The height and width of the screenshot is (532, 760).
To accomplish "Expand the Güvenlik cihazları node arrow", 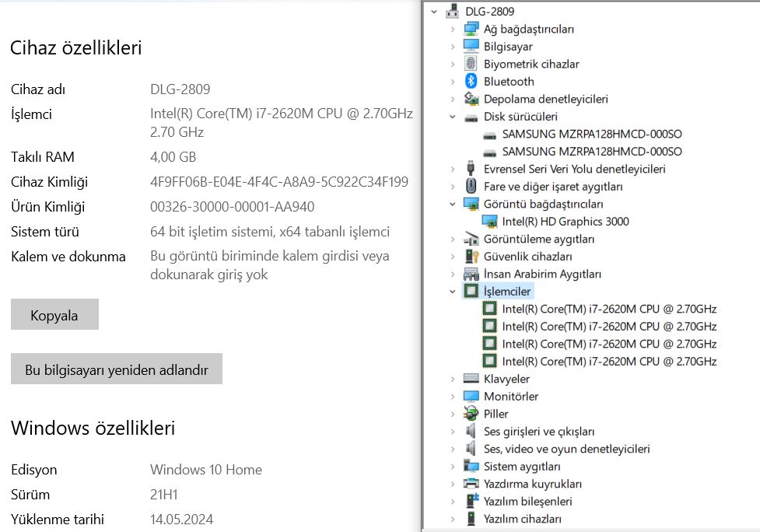I will (x=453, y=257).
